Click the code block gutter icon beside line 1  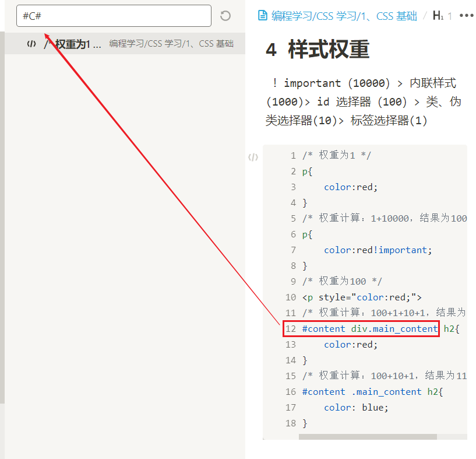(x=253, y=157)
